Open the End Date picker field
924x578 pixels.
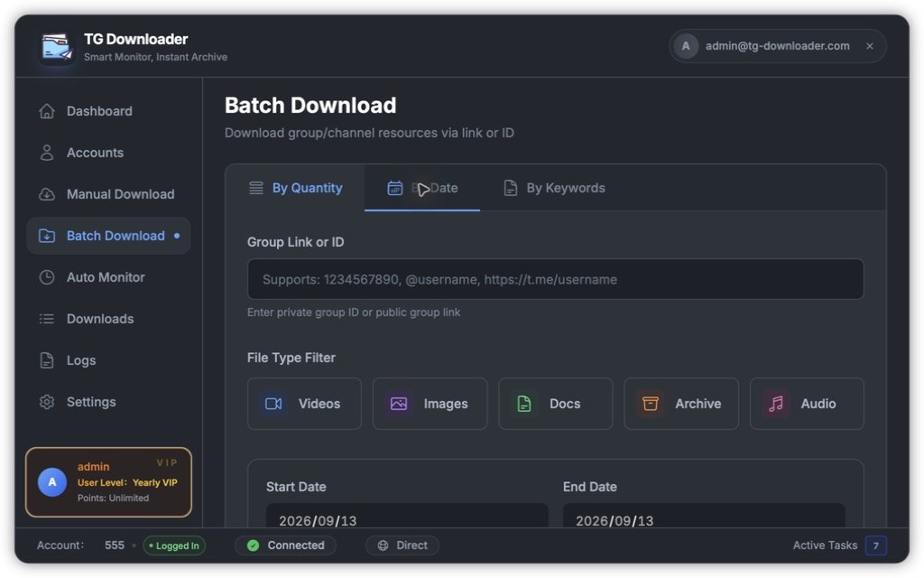704,516
